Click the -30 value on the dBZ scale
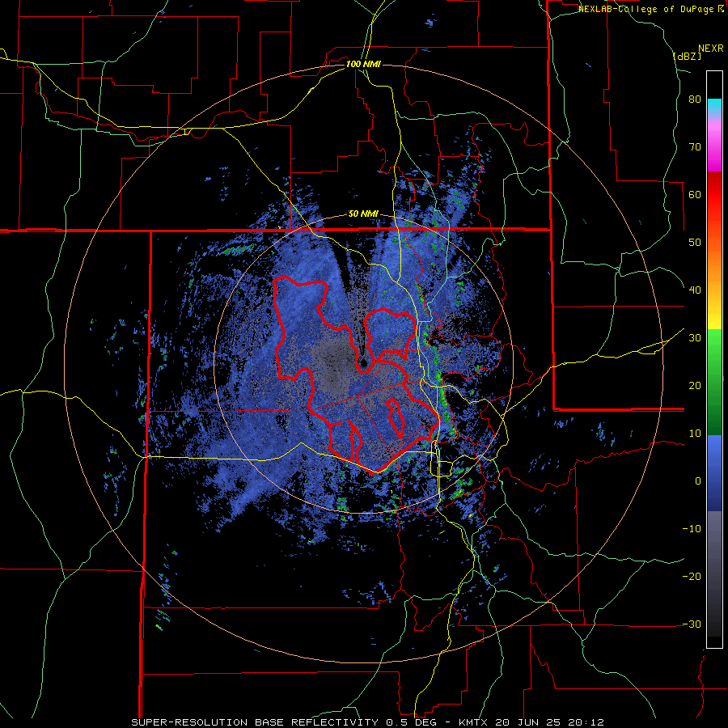 [692, 624]
